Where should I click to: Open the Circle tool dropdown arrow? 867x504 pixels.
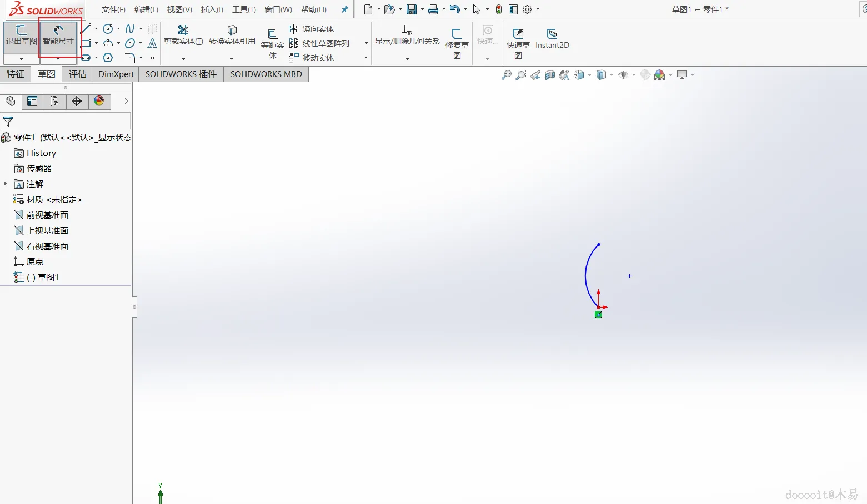click(x=118, y=29)
